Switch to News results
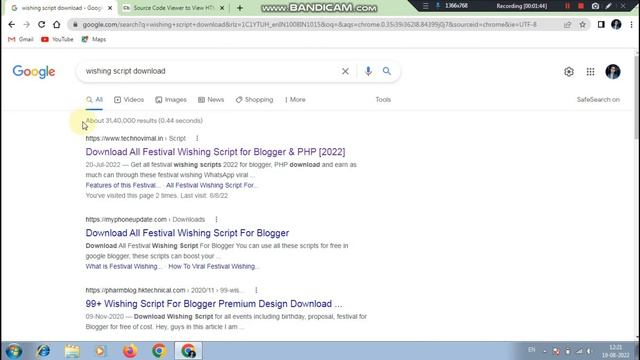Image resolution: width=640 pixels, height=360 pixels. (211, 100)
